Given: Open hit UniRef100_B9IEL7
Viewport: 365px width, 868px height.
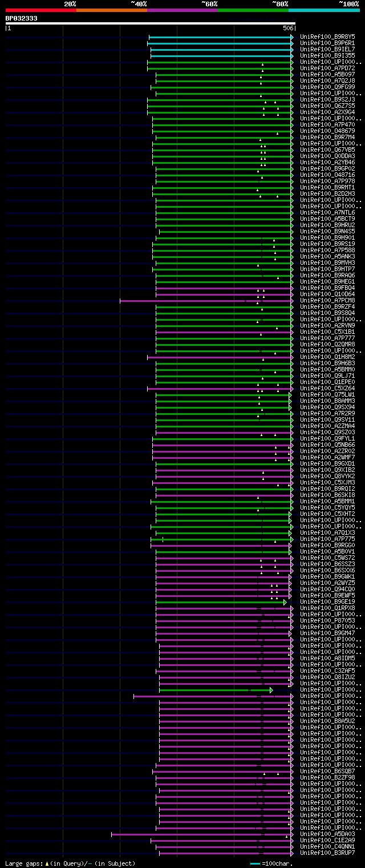Looking at the screenshot, I should (327, 49).
